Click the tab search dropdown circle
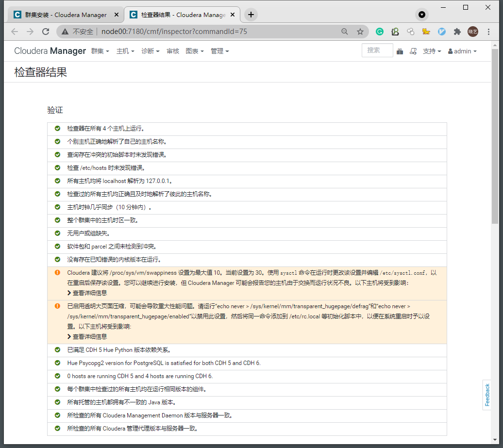This screenshot has width=503, height=448. pos(422,15)
